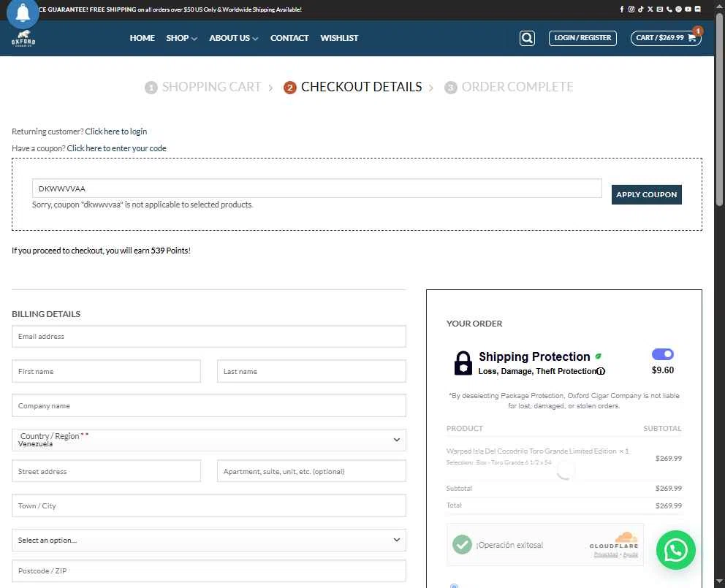Click the CART / $269.99 button
Image resolution: width=725 pixels, height=588 pixels.
tap(666, 38)
